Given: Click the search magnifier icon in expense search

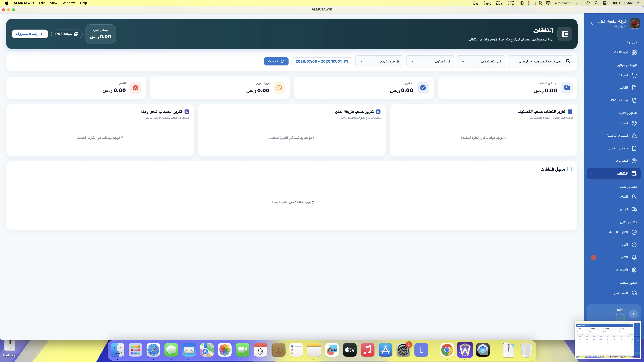Looking at the screenshot, I should tap(568, 61).
